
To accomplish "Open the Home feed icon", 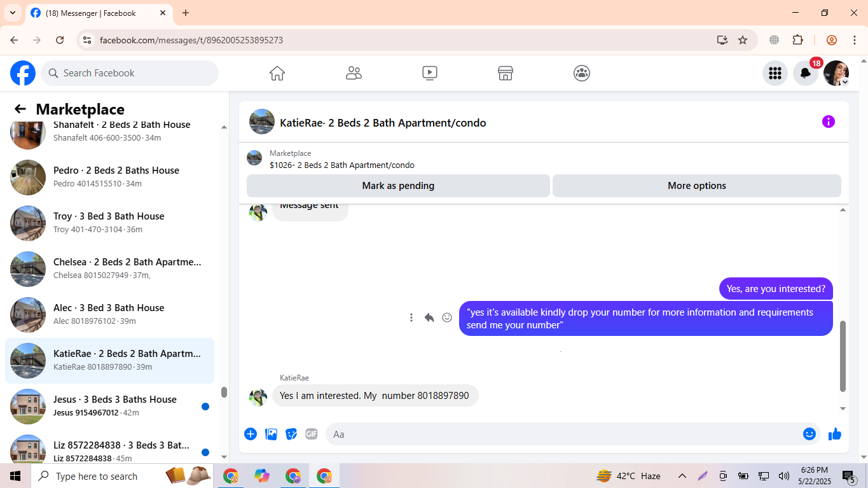I will (277, 73).
